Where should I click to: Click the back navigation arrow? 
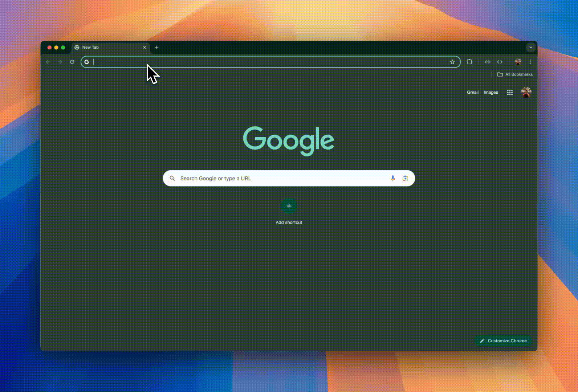click(48, 62)
